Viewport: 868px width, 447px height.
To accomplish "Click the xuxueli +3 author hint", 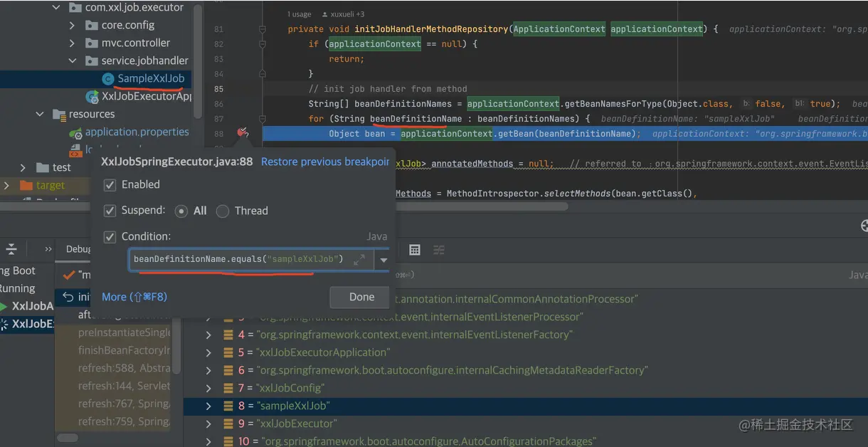I will tap(344, 14).
